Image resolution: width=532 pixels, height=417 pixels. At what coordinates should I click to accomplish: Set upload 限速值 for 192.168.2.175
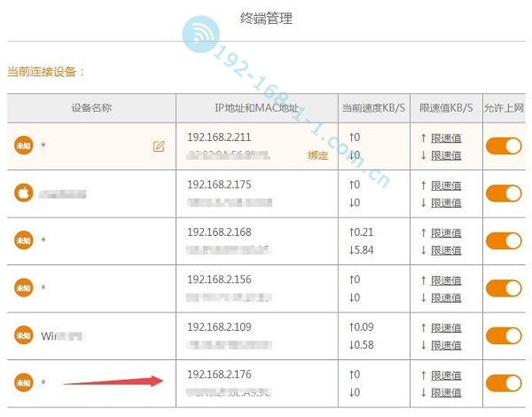(x=446, y=185)
